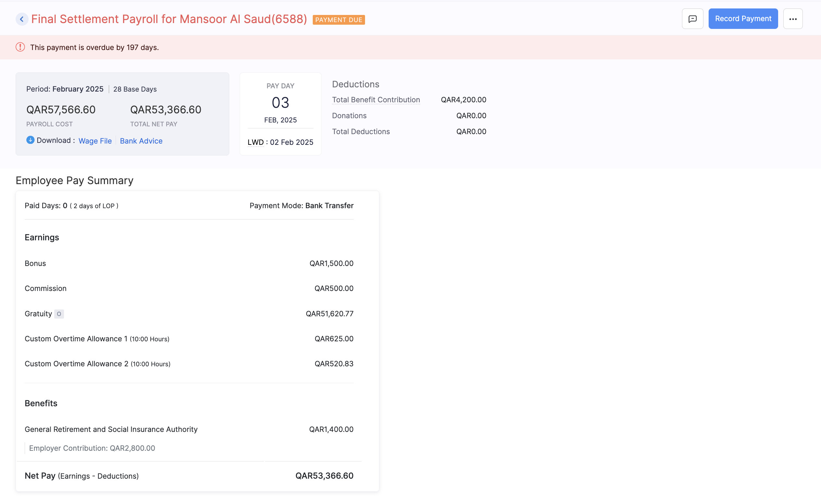Click the blue download arrow icon
821x504 pixels.
click(30, 140)
